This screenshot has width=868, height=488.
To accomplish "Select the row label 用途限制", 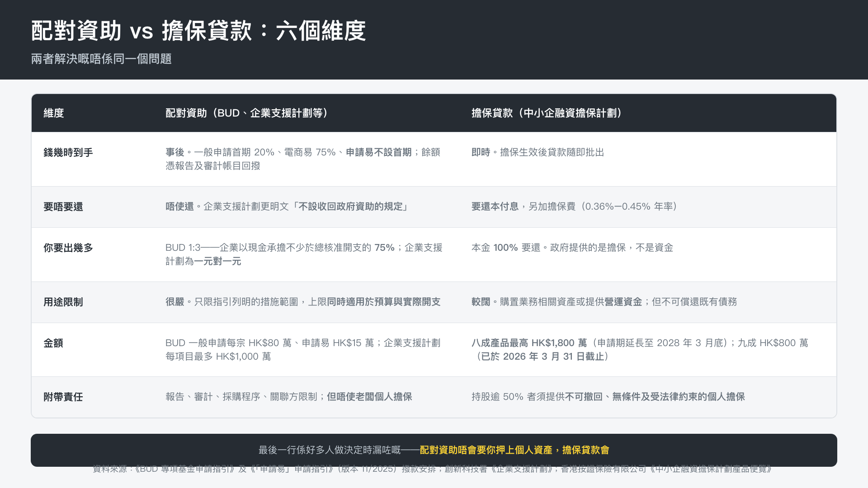I will (63, 302).
